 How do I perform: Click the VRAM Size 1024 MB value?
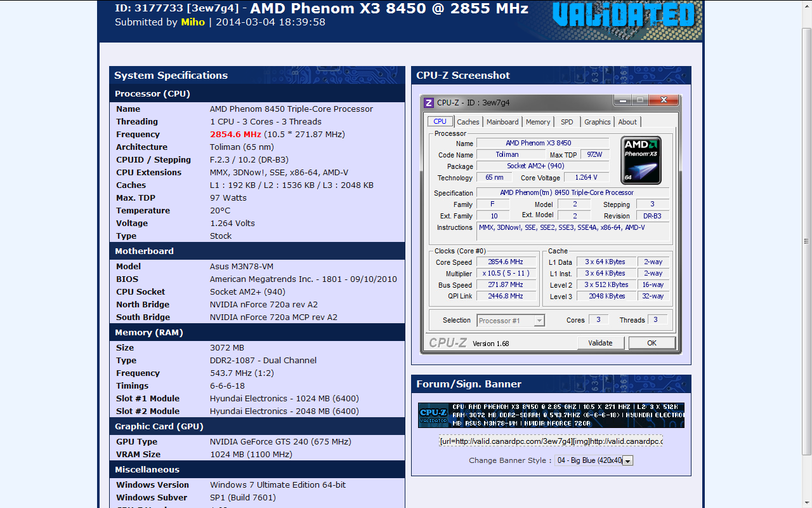(x=251, y=455)
